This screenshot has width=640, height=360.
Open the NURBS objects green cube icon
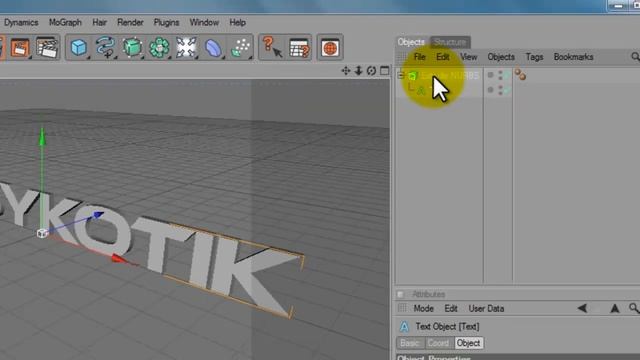132,48
